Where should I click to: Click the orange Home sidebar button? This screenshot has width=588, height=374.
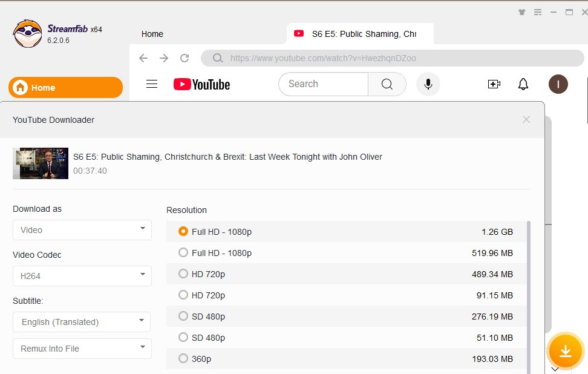coord(65,87)
